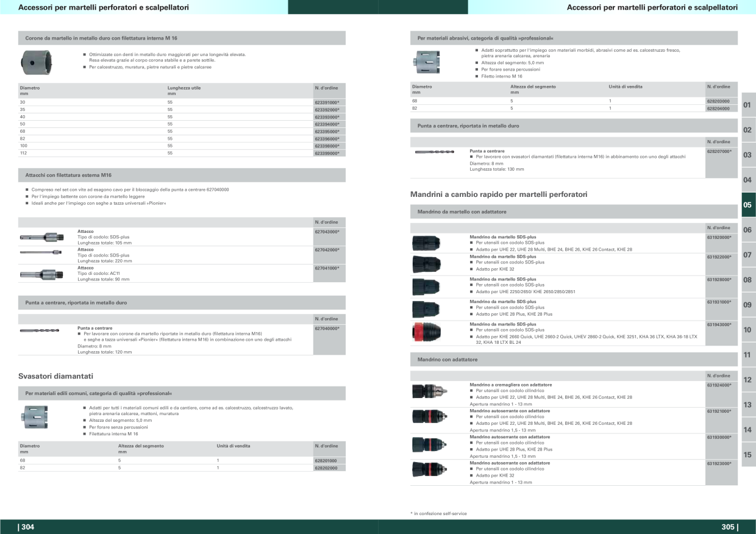Select order number 627042000*
Image resolution: width=756 pixels, height=534 pixels.
coord(327,250)
